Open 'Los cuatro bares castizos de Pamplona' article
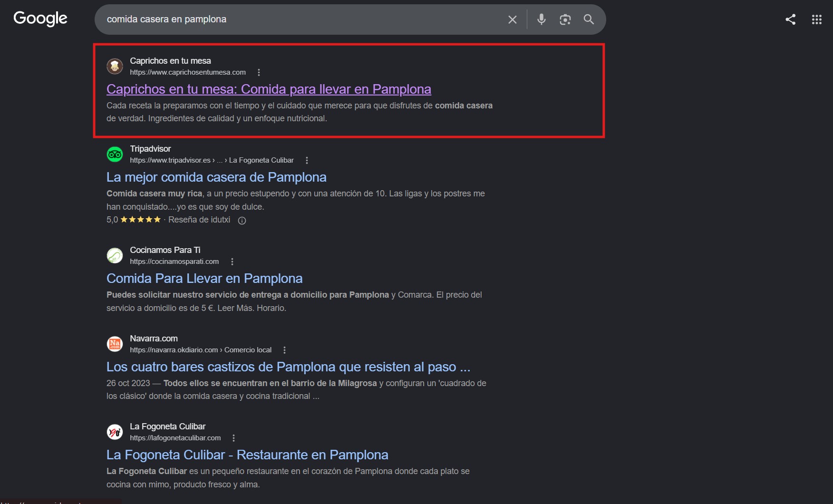Image resolution: width=833 pixels, height=504 pixels. (289, 367)
